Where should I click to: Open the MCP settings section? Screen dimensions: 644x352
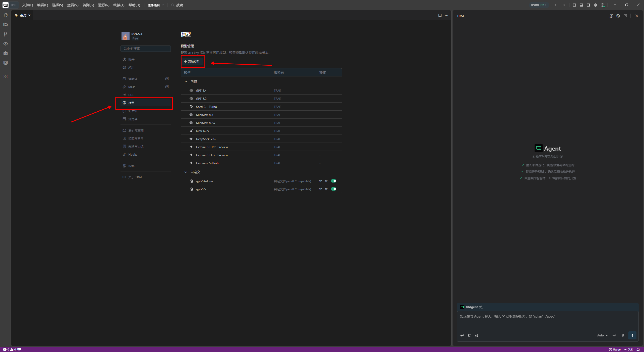pyautogui.click(x=146, y=87)
